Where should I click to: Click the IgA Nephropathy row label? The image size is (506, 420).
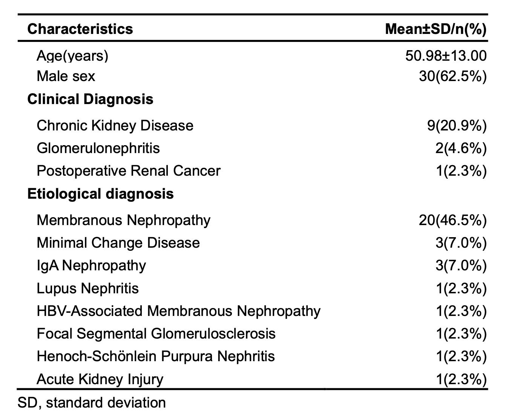(x=91, y=265)
